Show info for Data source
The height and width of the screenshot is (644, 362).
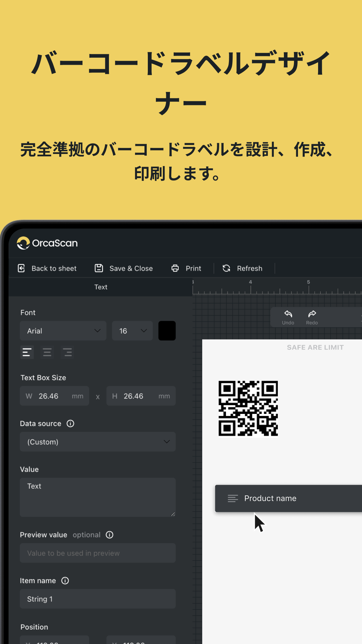pos(70,424)
